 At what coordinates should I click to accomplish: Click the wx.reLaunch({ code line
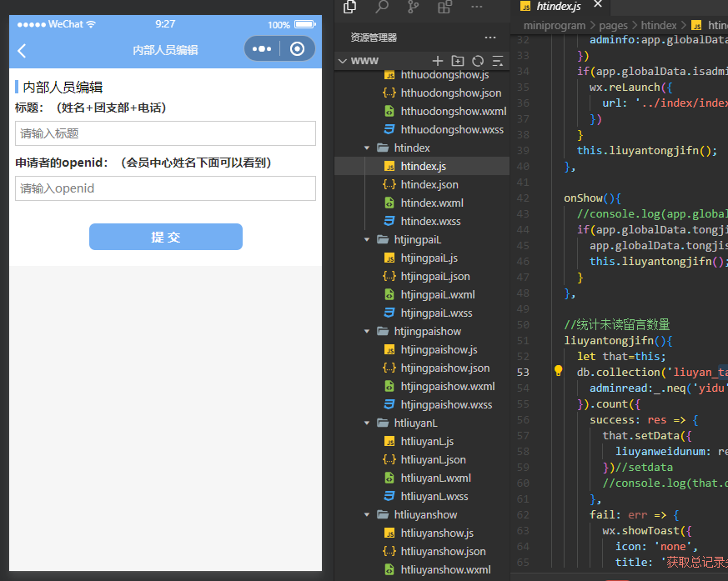point(631,88)
